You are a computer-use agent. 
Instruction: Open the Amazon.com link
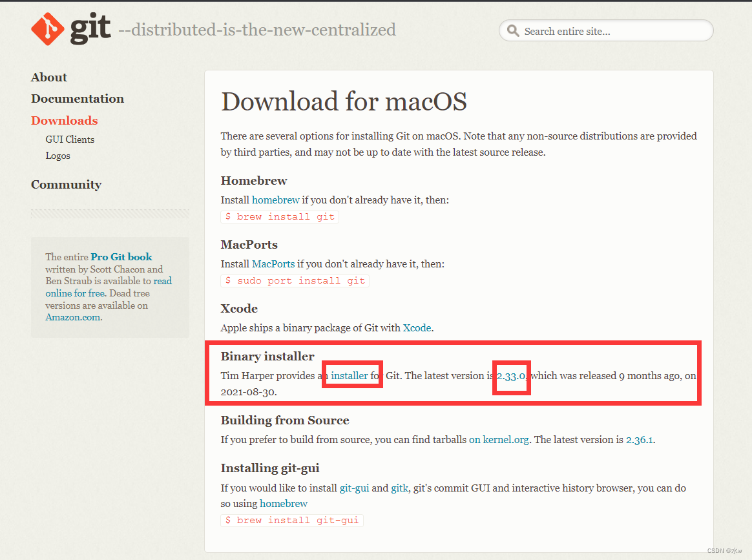(x=73, y=317)
